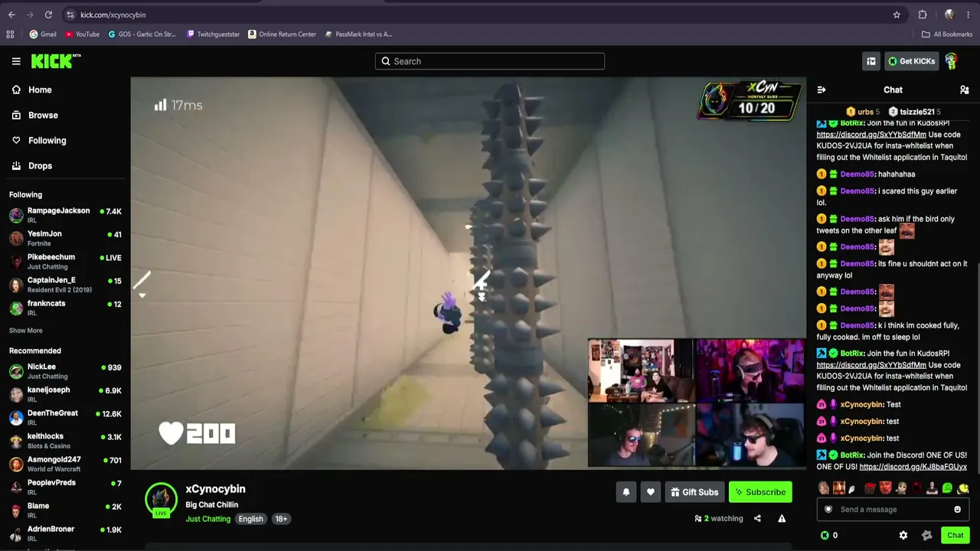Click the Send a message box
The height and width of the screenshot is (551, 980).
click(x=893, y=509)
